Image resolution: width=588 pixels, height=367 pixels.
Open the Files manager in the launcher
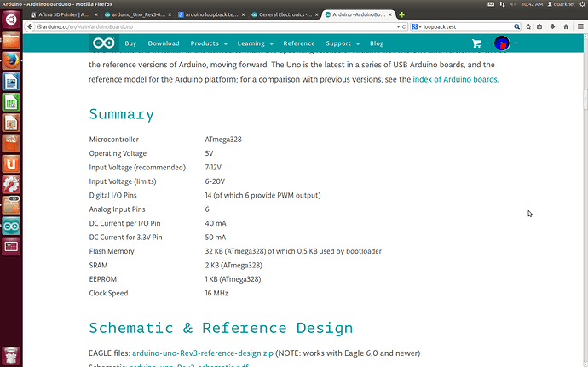click(11, 40)
